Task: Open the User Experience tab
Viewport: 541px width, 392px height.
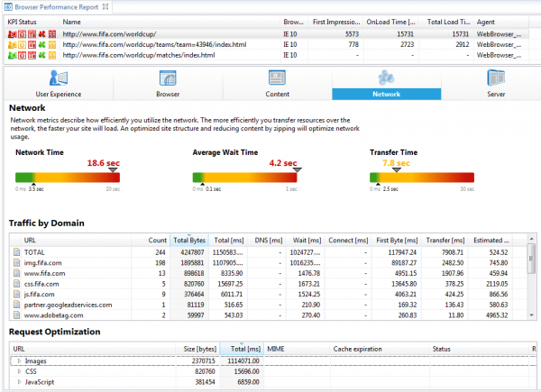Action: click(59, 84)
